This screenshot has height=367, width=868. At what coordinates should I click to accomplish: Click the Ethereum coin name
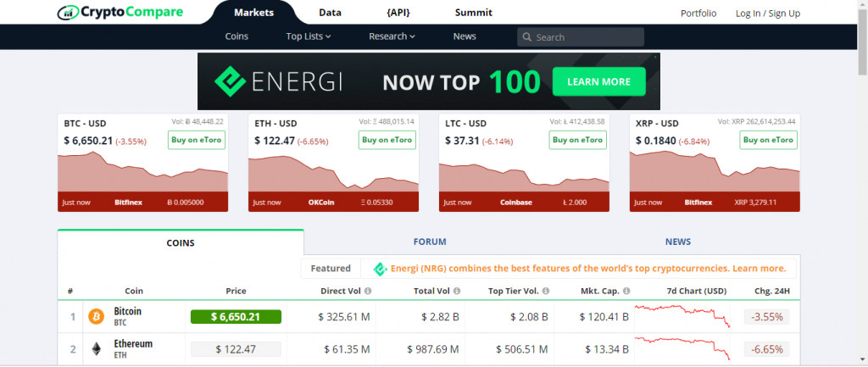click(133, 344)
